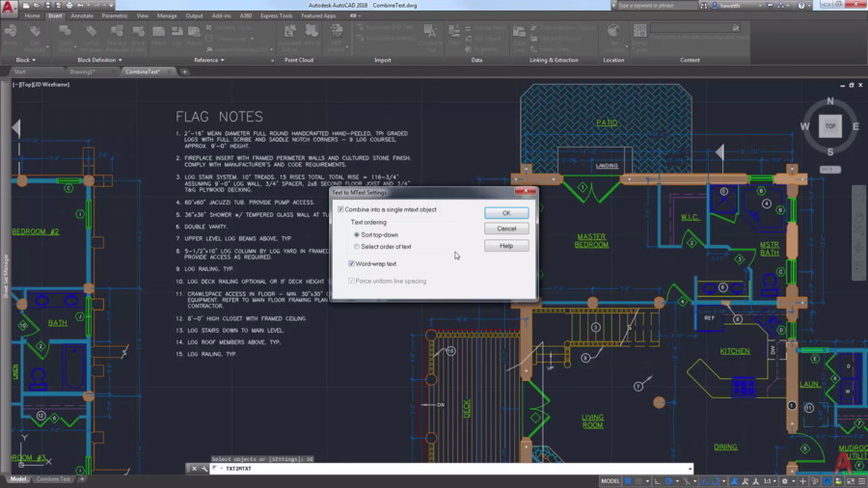Cancel command with command line X icon
868x488 pixels.
193,469
